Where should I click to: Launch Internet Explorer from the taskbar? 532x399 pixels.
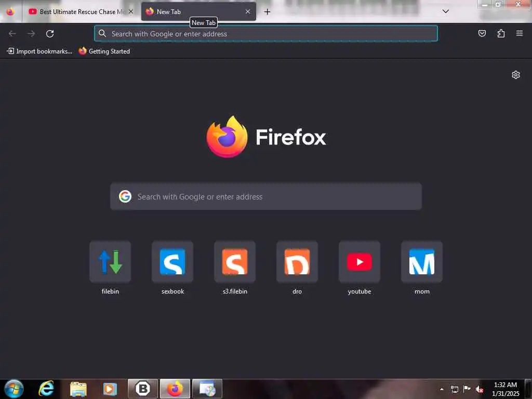click(x=46, y=389)
